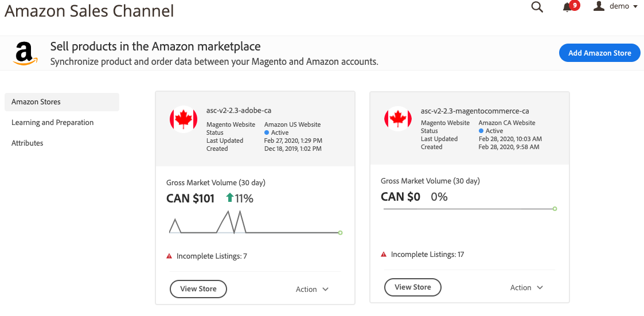Click Canada flag of asc-v2-2.3-adobe-ca store
This screenshot has width=644, height=316.
184,119
